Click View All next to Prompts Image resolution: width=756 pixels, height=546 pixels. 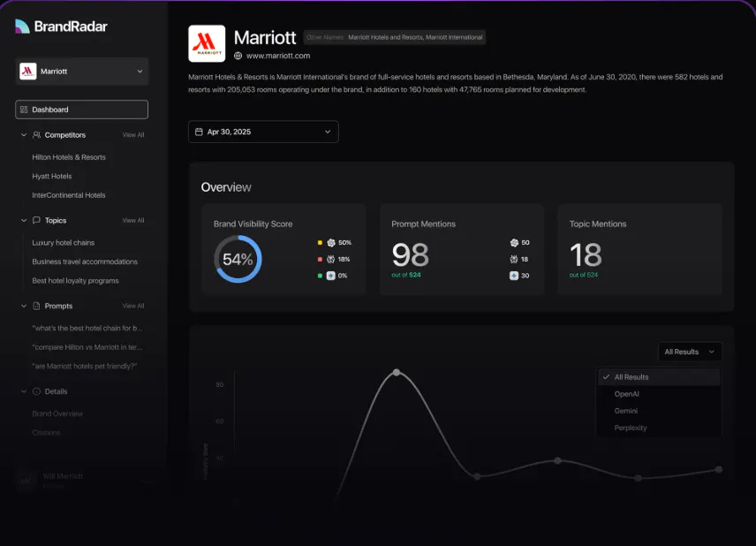click(133, 306)
